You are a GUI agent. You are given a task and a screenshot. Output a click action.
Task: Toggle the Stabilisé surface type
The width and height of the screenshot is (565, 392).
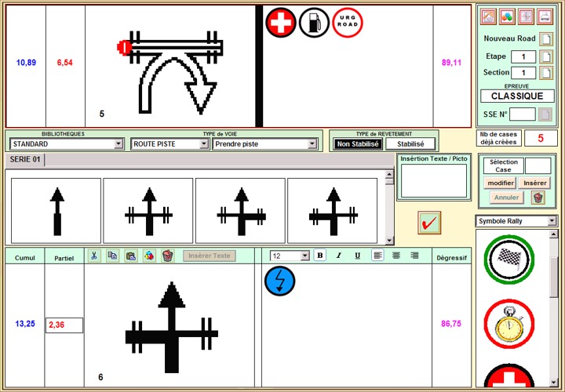(x=410, y=143)
